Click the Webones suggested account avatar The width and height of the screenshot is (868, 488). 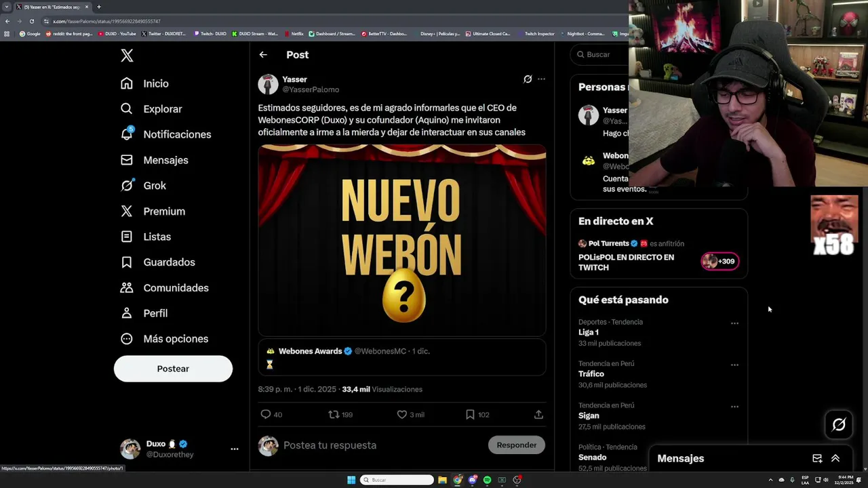point(589,161)
